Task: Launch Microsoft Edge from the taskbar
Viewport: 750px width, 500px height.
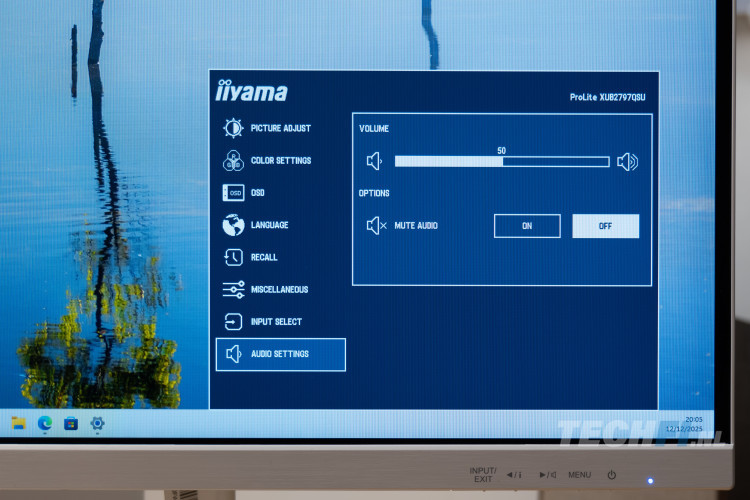Action: (x=45, y=423)
